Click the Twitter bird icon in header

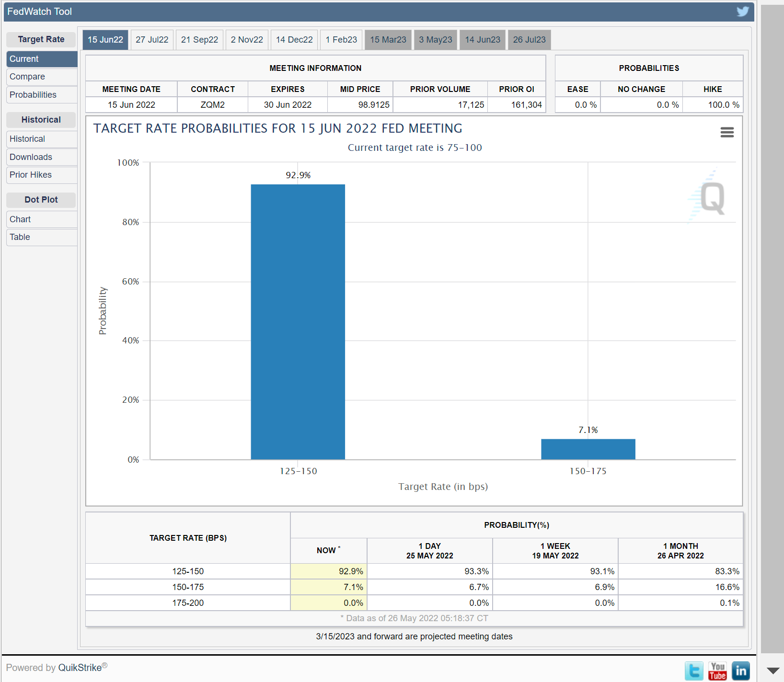pyautogui.click(x=742, y=11)
